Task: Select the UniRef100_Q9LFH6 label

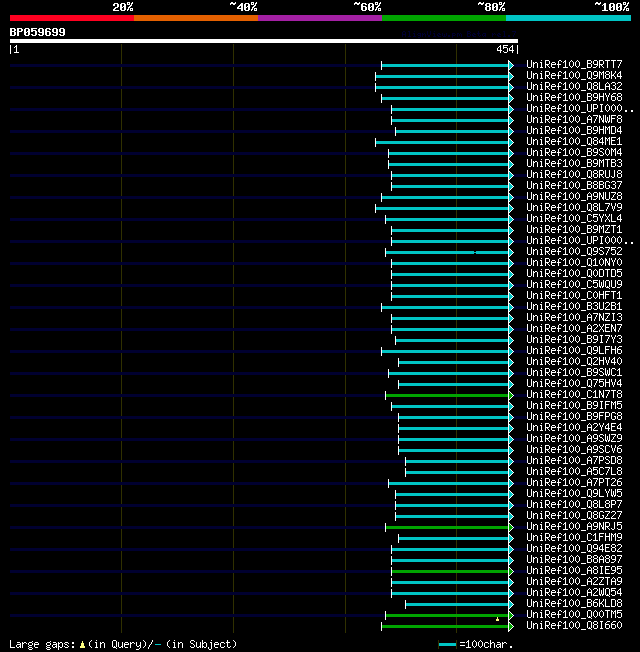Action: (x=574, y=351)
